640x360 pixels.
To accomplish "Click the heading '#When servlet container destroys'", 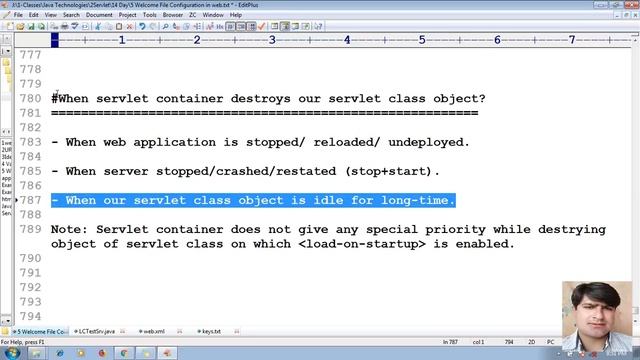I will click(x=268, y=99).
